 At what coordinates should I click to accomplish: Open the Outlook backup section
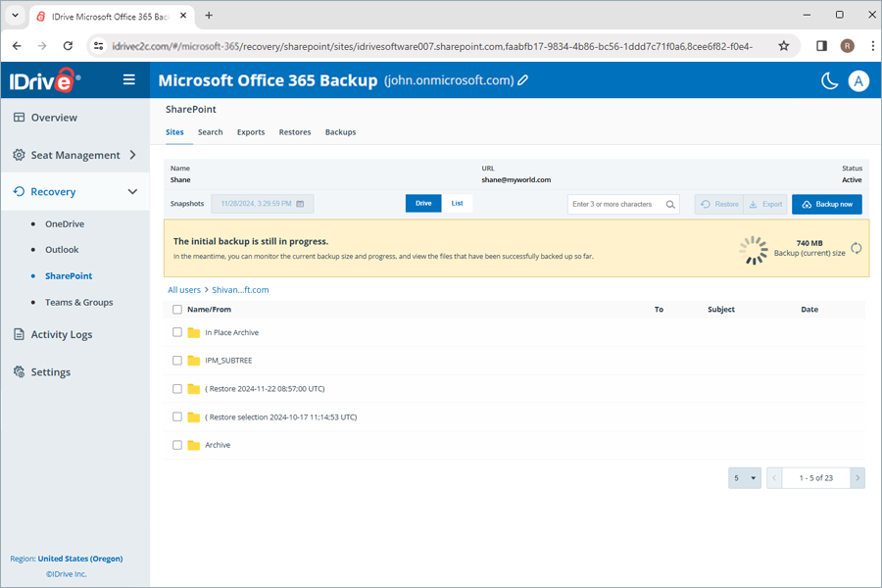click(x=62, y=249)
